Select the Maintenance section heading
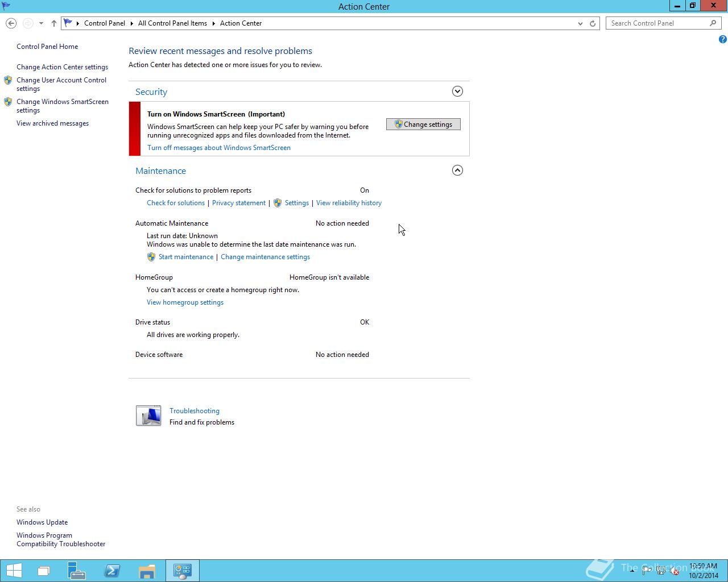Image resolution: width=728 pixels, height=582 pixels. coord(160,171)
